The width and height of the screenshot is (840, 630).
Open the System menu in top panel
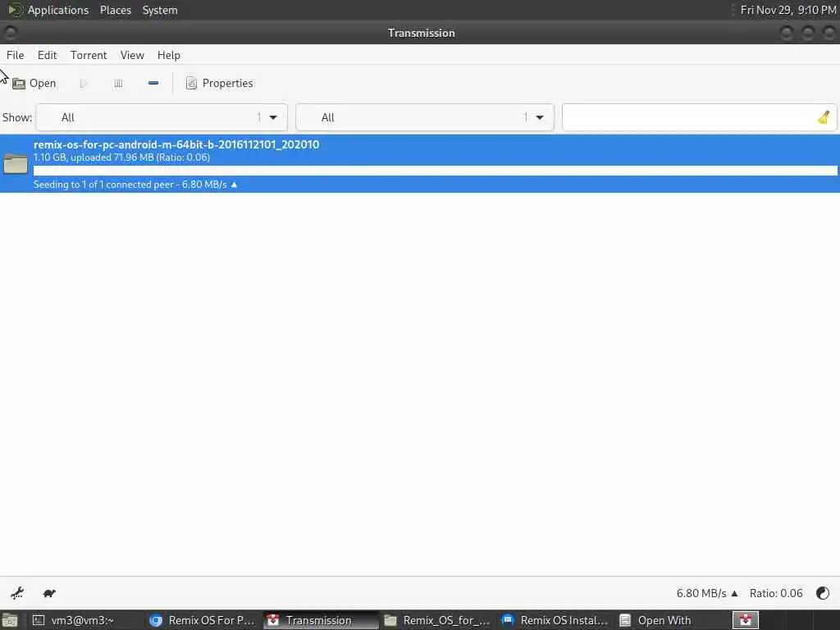pos(160,10)
